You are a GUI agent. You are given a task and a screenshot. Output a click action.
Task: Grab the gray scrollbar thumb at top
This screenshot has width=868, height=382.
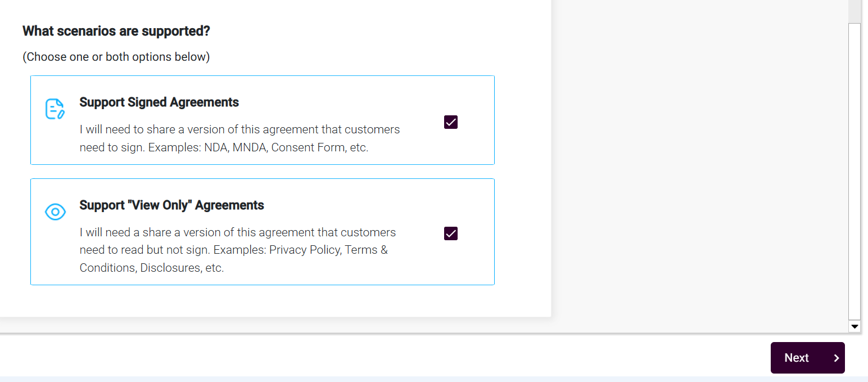coord(855,10)
